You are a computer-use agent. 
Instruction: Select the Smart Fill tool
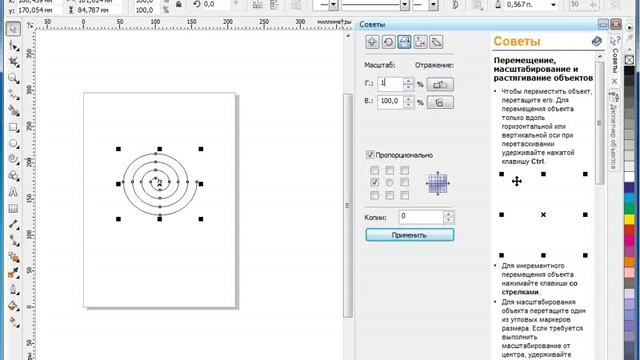13,111
